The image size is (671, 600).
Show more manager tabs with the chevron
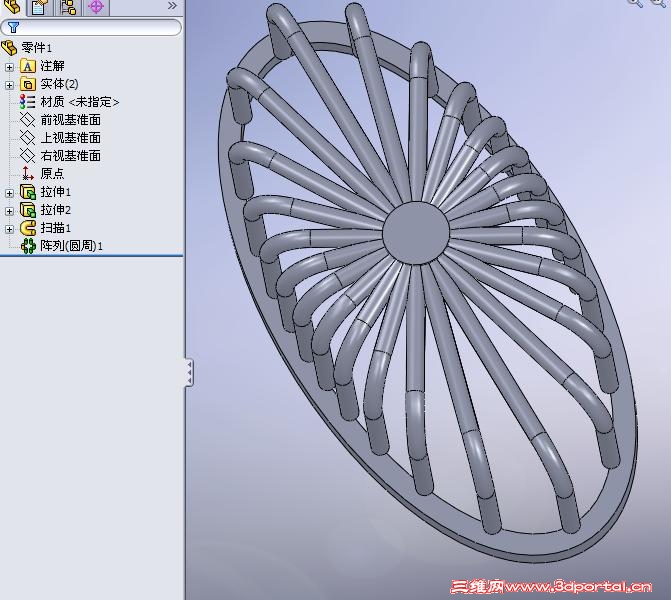tap(172, 6)
